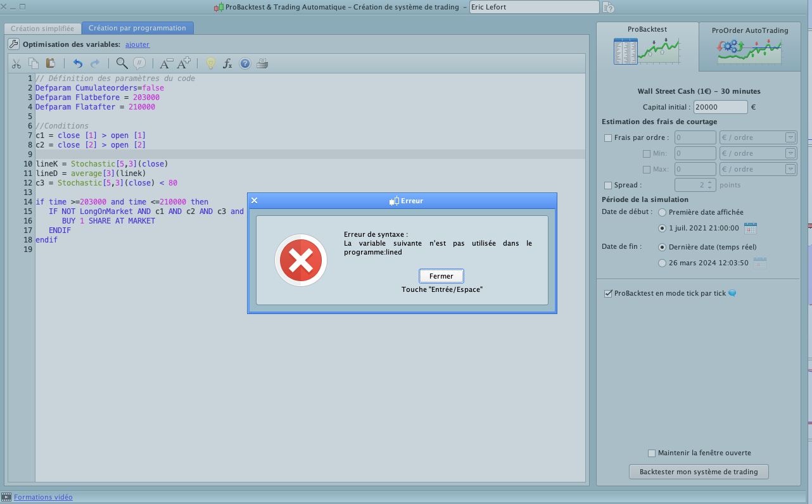Switch to the ProOrder AutoTrading tab

(x=750, y=46)
